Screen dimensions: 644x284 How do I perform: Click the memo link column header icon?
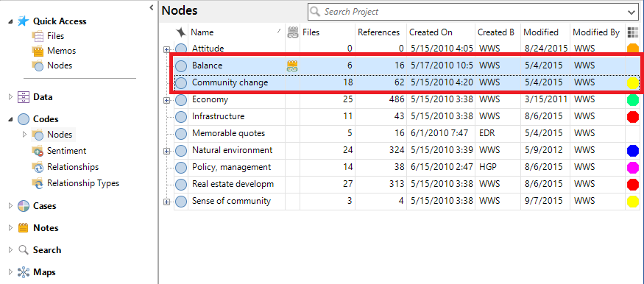(292, 32)
